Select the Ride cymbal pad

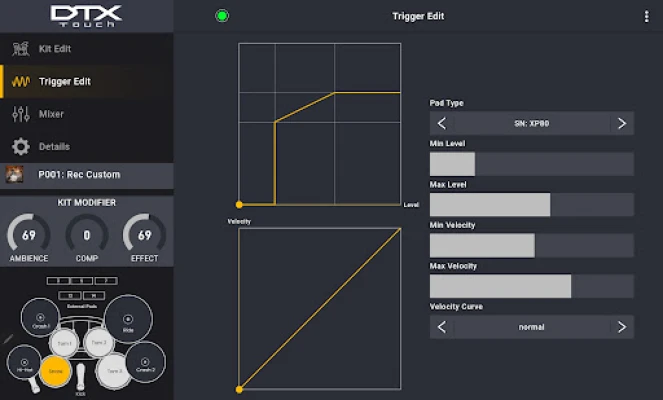[128, 319]
